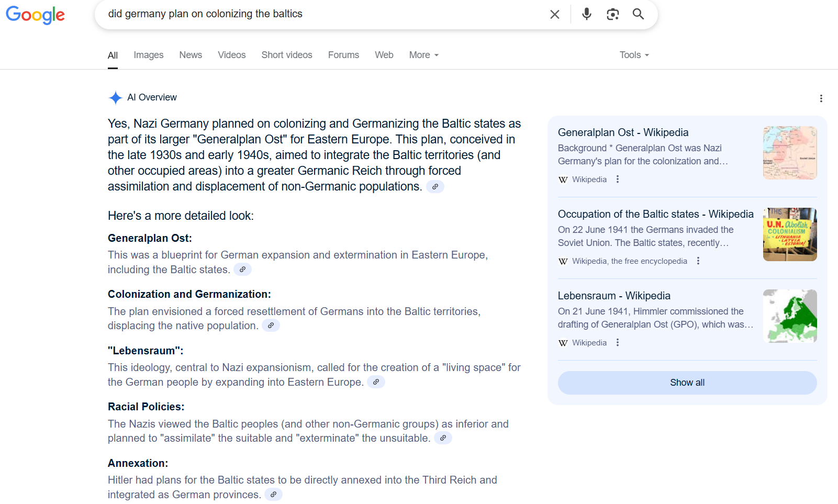Click the 'Racial Policies:' heading
The height and width of the screenshot is (504, 838).
(x=146, y=407)
